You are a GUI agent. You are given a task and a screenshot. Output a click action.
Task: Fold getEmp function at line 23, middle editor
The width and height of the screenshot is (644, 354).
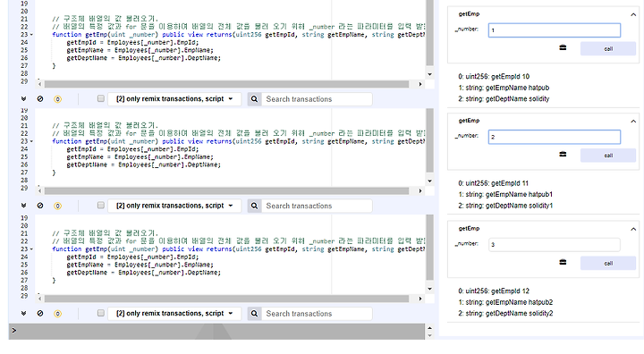click(31, 141)
